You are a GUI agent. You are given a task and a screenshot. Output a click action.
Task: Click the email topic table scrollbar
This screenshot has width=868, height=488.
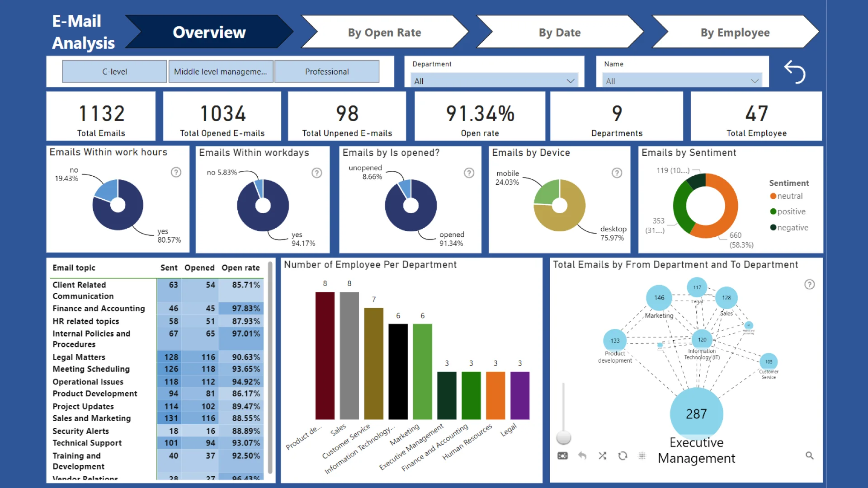tap(270, 367)
